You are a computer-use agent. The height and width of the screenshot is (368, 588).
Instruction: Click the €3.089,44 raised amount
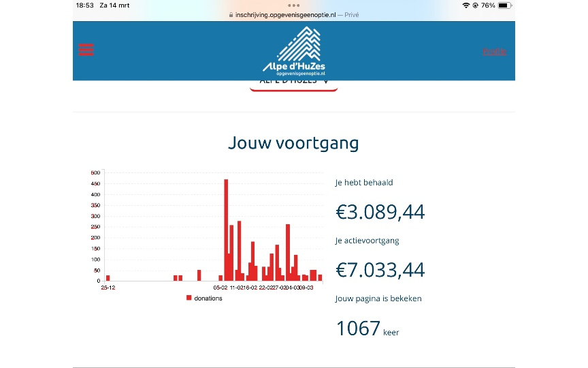(x=380, y=212)
